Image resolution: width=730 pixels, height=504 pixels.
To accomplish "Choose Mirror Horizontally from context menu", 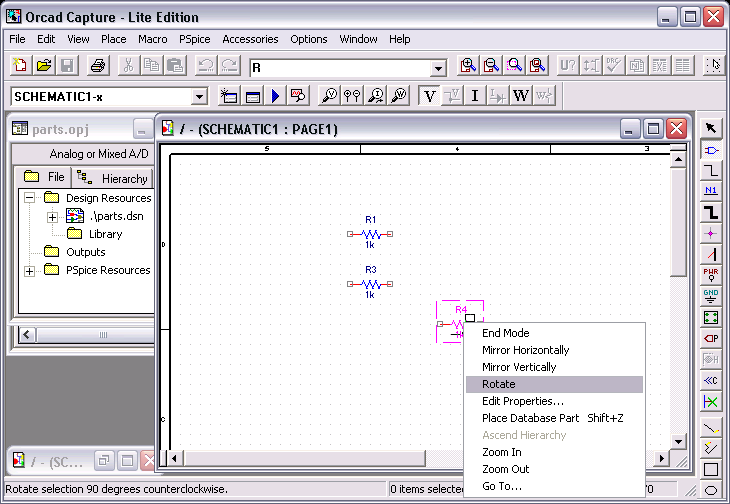I will tap(554, 350).
